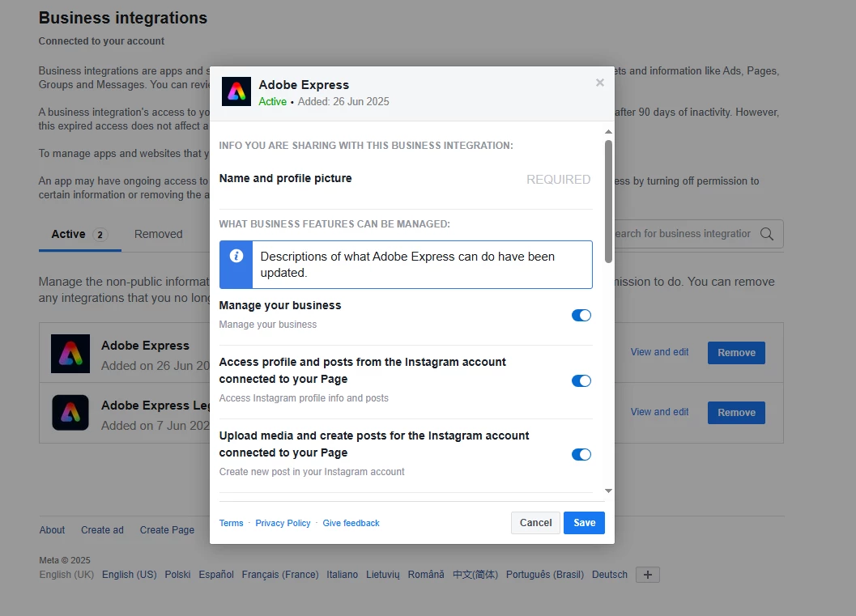
Task: Open the Terms link in dialog footer
Action: point(231,523)
